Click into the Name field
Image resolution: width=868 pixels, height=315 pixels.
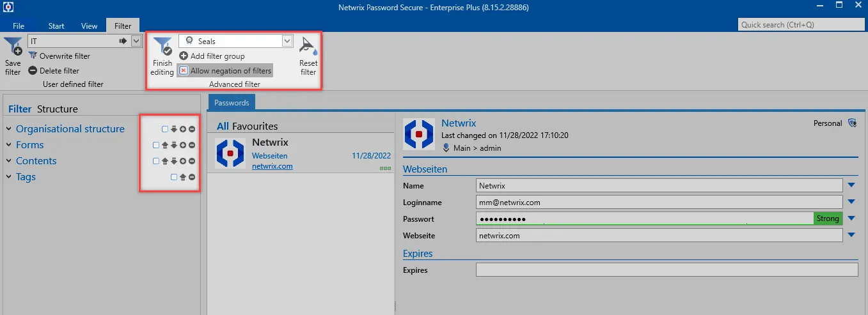point(659,185)
